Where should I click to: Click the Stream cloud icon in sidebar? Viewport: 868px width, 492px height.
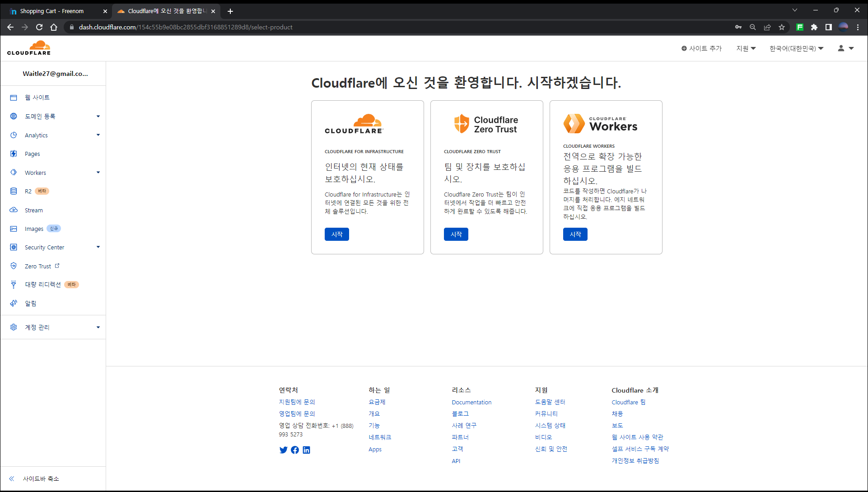(x=14, y=210)
